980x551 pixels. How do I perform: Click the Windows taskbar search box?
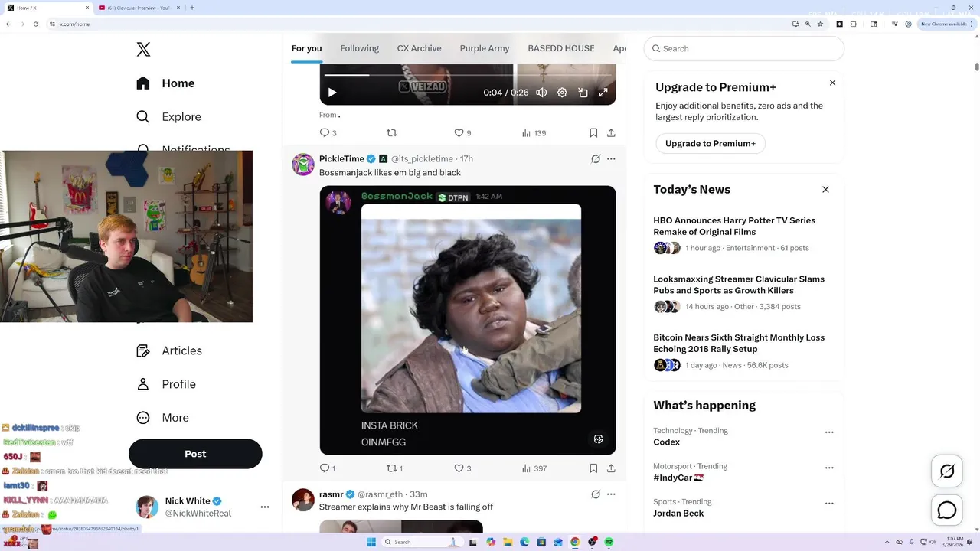[x=422, y=542]
